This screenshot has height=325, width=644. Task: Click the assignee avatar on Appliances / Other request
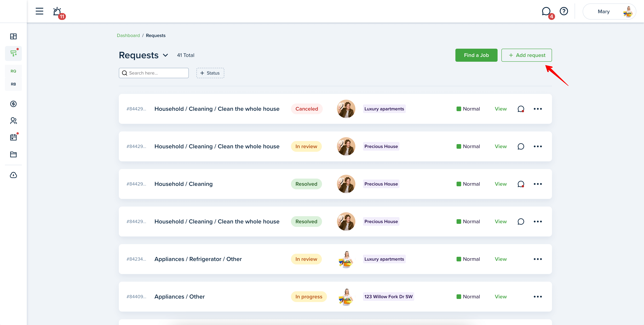pos(346,297)
